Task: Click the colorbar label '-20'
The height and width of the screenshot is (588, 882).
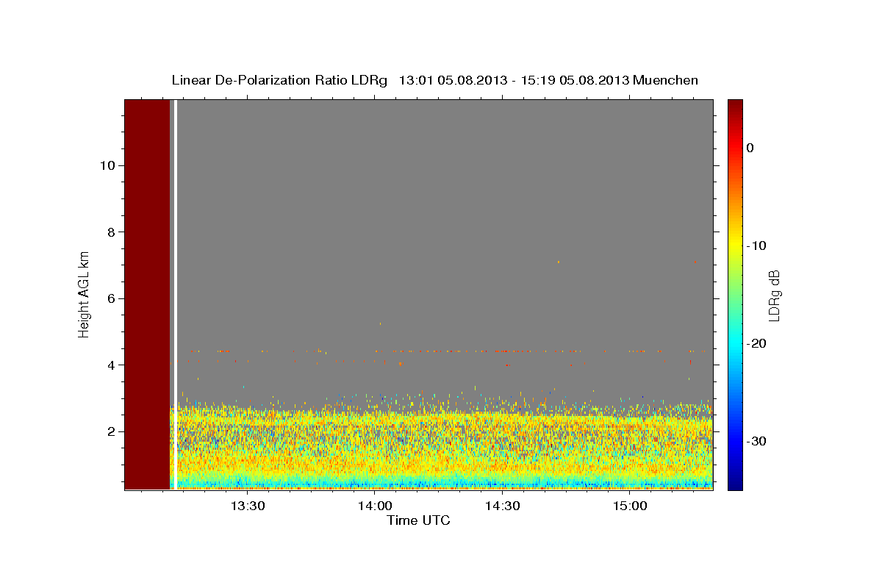Action: 756,343
